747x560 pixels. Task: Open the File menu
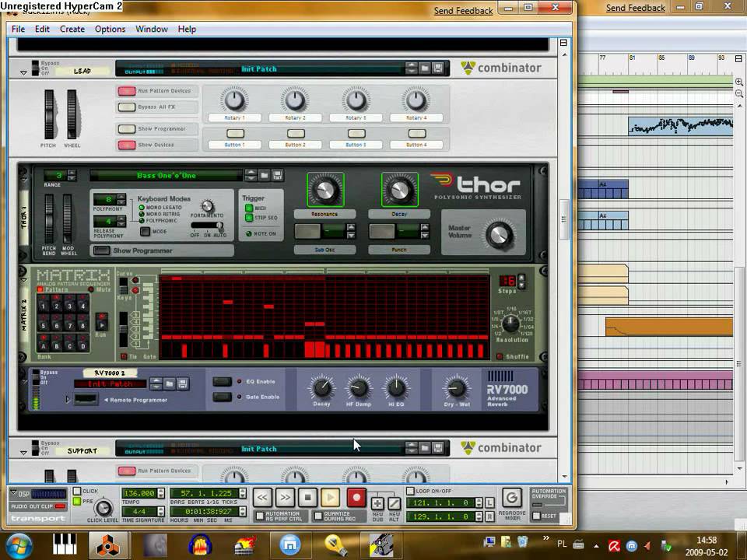[18, 29]
